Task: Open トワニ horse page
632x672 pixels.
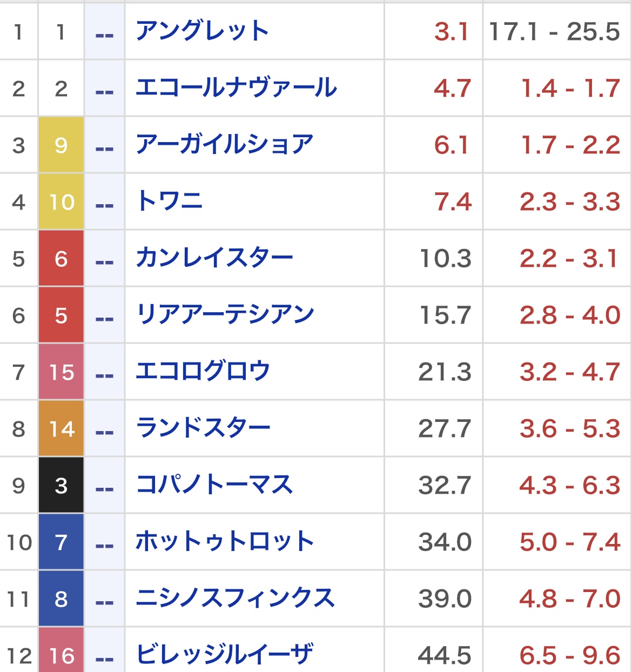Action: pos(169,201)
